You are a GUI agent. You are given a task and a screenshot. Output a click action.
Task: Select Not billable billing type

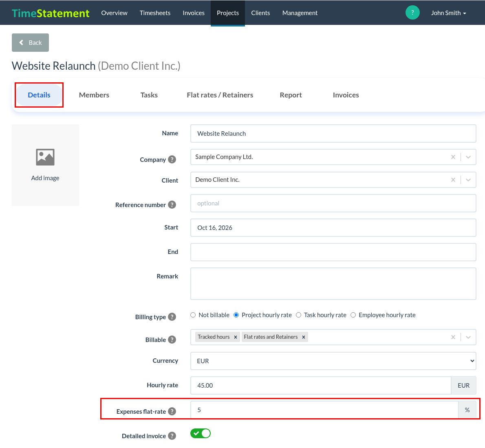click(193, 315)
